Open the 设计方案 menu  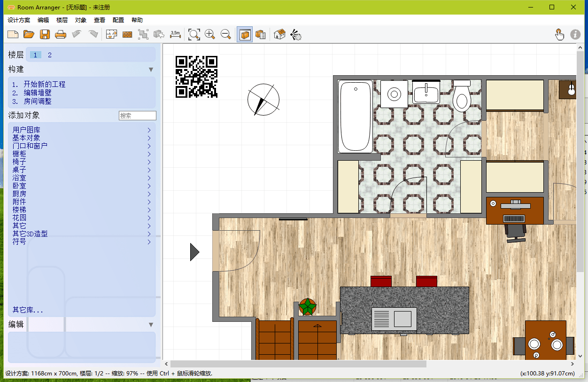19,20
